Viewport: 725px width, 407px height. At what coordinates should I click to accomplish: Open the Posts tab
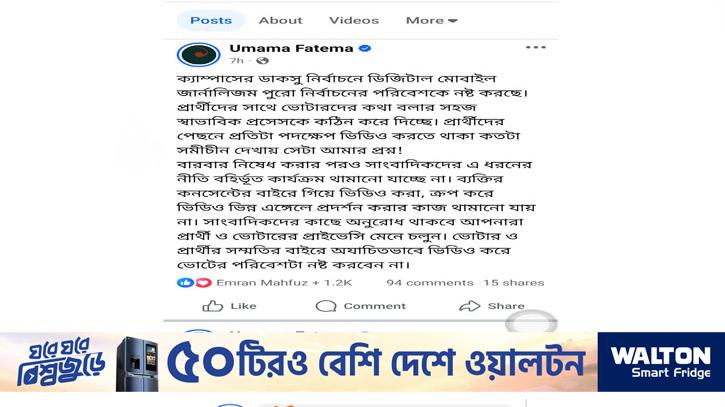pyautogui.click(x=211, y=20)
